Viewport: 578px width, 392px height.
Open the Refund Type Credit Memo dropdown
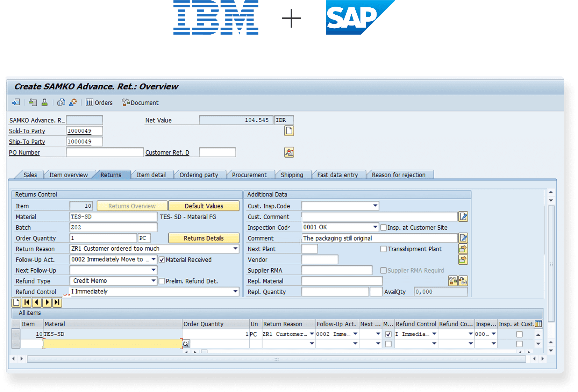[154, 281]
